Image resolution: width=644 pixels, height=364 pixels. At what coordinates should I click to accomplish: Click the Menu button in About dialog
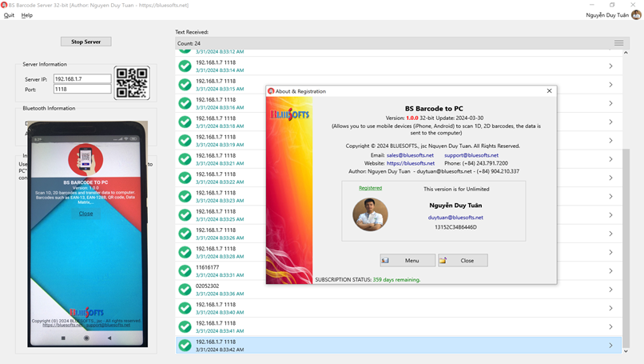coord(407,260)
